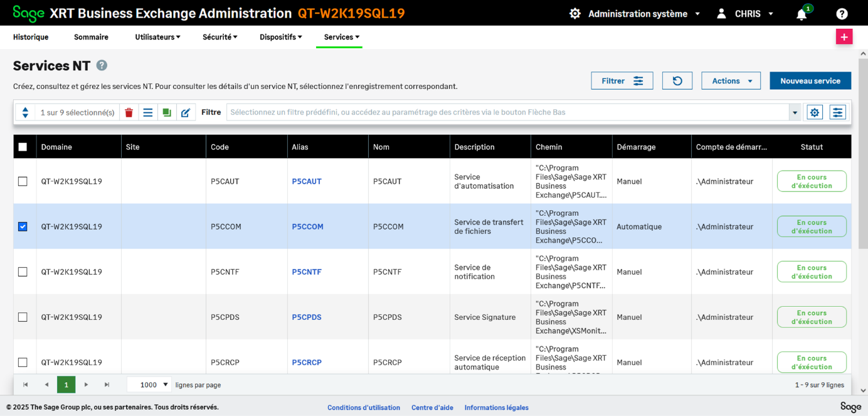Image resolution: width=868 pixels, height=416 pixels.
Task: Click the green duplicate icon in toolbar
Action: (167, 113)
